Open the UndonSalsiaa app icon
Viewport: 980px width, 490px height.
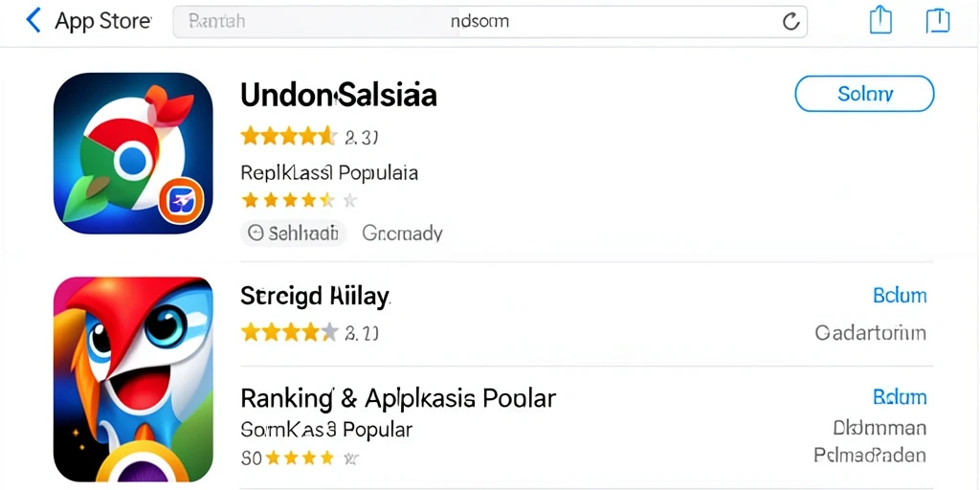133,153
